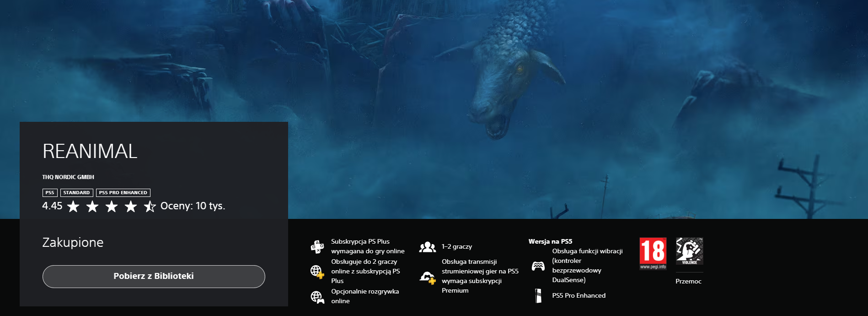Click the REANIMAL game title

pyautogui.click(x=90, y=152)
